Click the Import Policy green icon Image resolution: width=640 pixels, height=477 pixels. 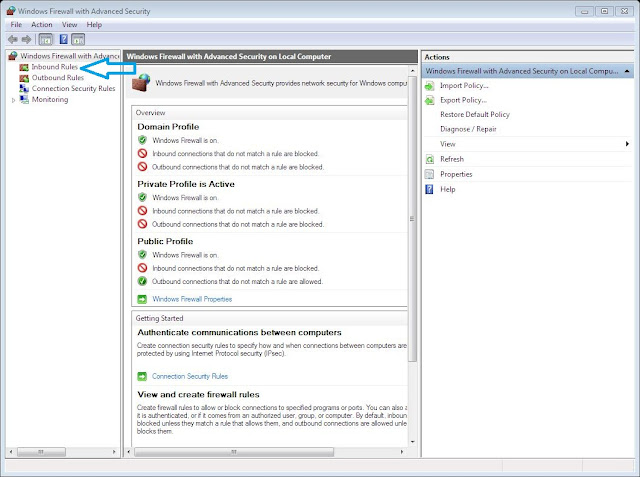tap(429, 86)
